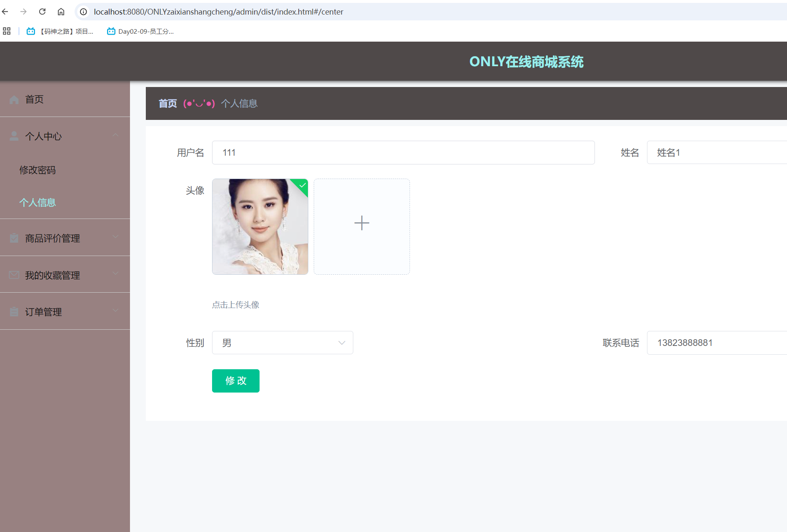
Task: Open the Day02-09 bookmark
Action: pyautogui.click(x=140, y=31)
